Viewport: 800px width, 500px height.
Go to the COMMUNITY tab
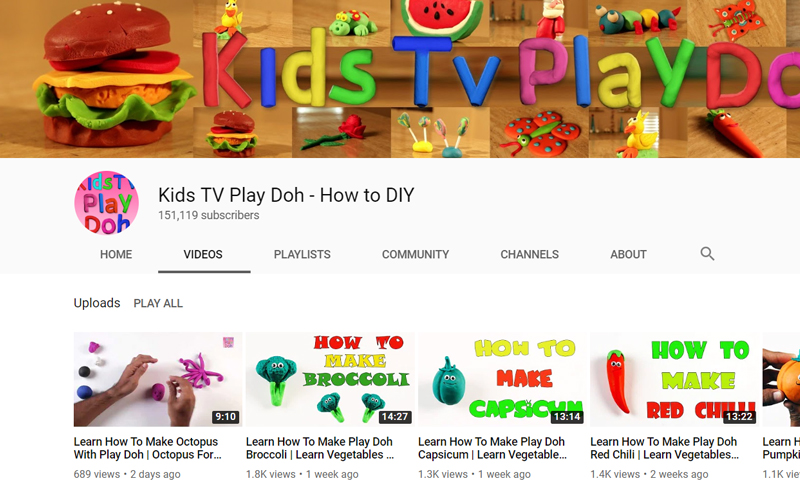[x=415, y=255]
